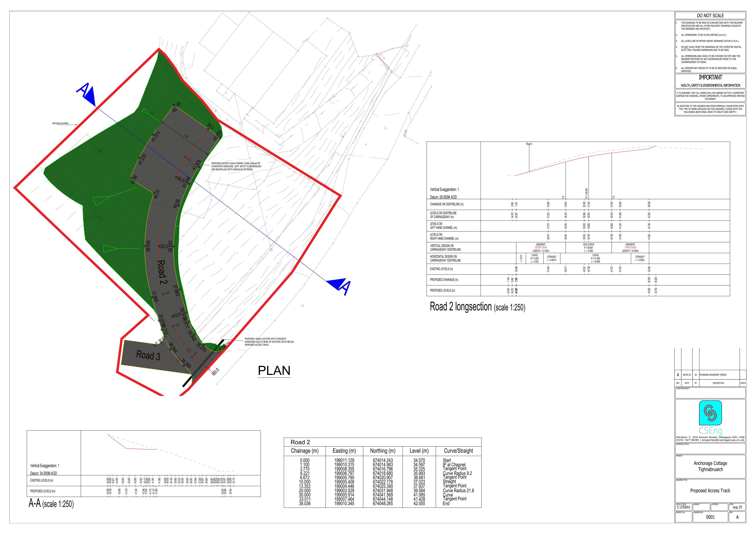The height and width of the screenshot is (534, 756).
Task: Click the 'planning boundary' annotation label
Action: tap(60, 123)
